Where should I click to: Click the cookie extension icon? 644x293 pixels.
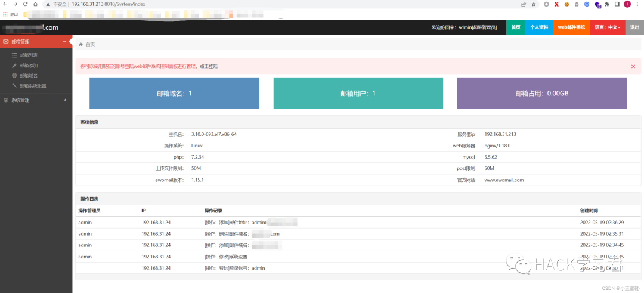pos(566,4)
